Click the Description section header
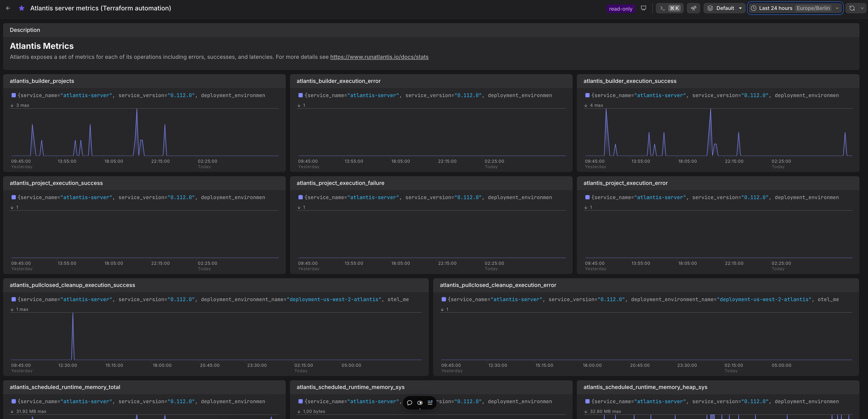 (x=25, y=30)
